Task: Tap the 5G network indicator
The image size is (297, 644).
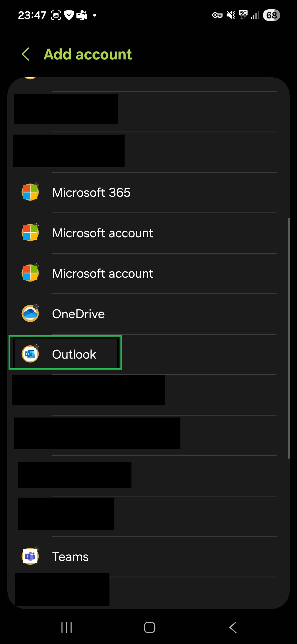Action: pyautogui.click(x=243, y=15)
